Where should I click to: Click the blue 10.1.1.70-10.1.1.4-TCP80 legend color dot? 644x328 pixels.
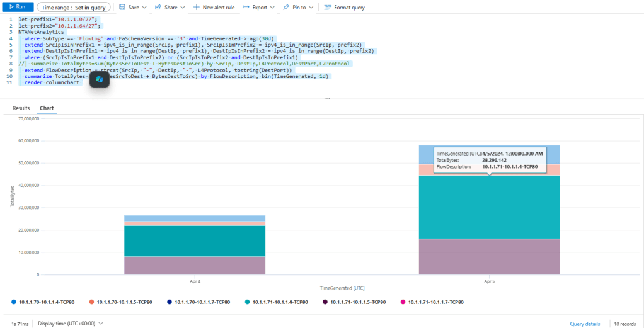tap(14, 302)
